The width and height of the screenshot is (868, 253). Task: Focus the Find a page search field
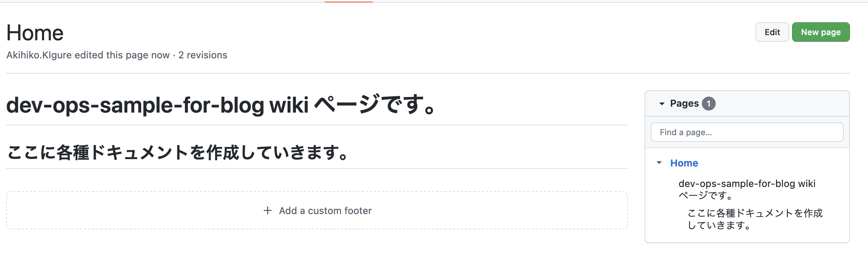click(747, 132)
